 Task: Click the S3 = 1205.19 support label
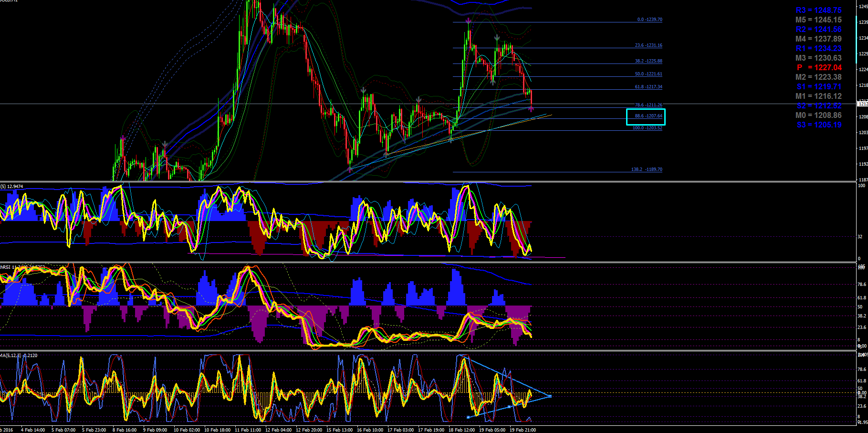(x=819, y=125)
